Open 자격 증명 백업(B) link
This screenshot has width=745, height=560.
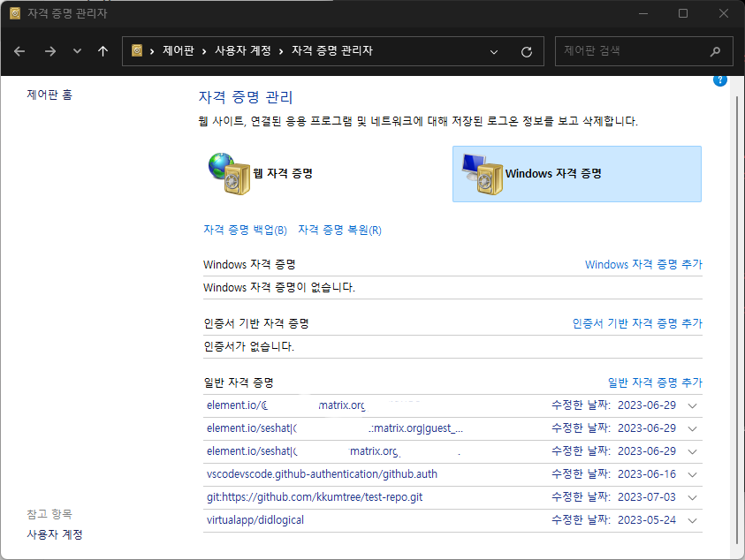click(245, 230)
